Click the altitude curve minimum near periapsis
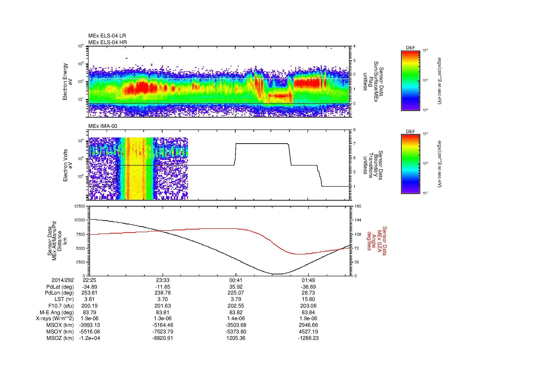This screenshot has height=392, width=555. click(278, 274)
